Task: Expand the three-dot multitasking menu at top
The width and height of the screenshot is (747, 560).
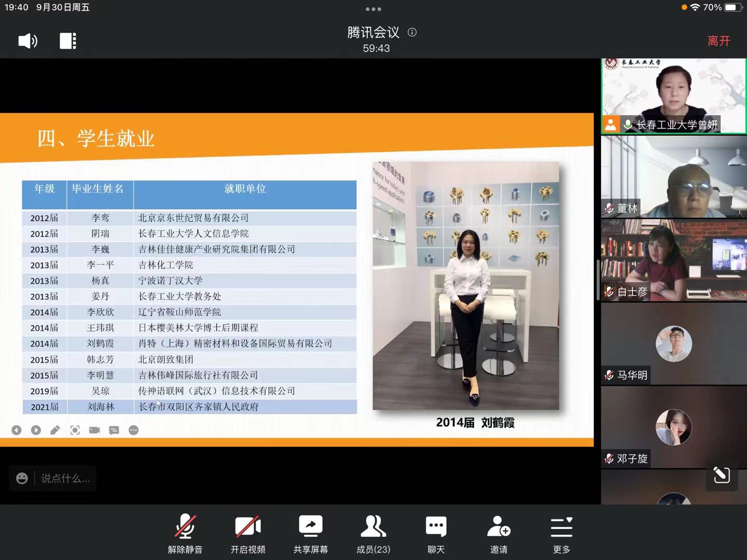Action: (374, 9)
